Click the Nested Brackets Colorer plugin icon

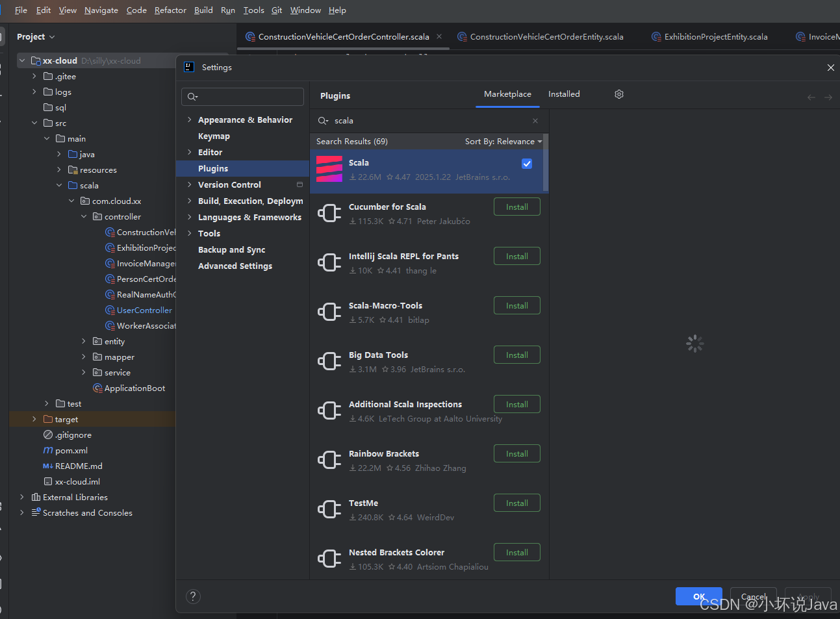(x=329, y=559)
